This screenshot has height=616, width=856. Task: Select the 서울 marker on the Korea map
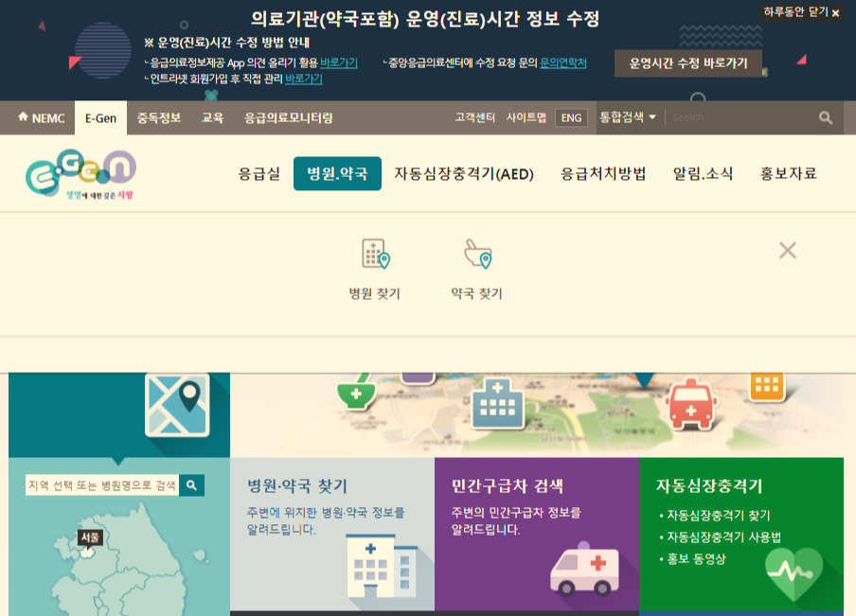(90, 538)
